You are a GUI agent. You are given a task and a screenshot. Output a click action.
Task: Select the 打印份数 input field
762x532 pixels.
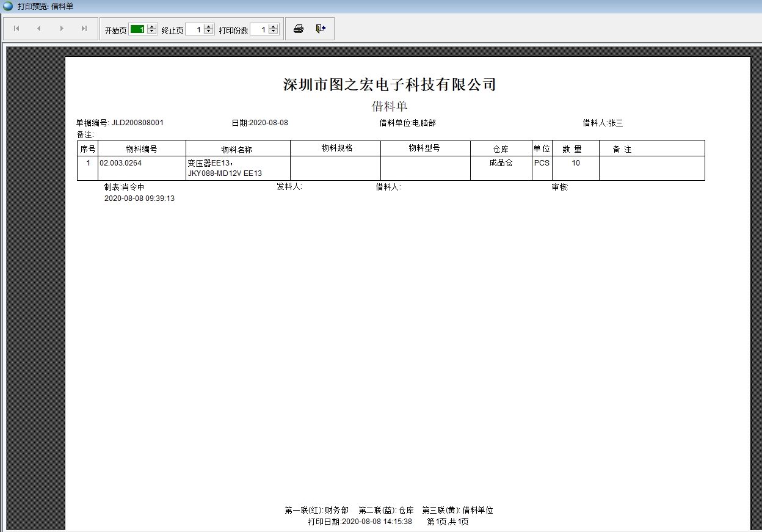click(260, 28)
